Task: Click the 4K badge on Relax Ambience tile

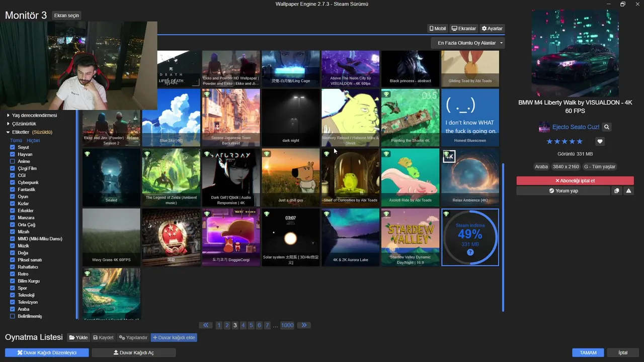Action: pos(449,156)
